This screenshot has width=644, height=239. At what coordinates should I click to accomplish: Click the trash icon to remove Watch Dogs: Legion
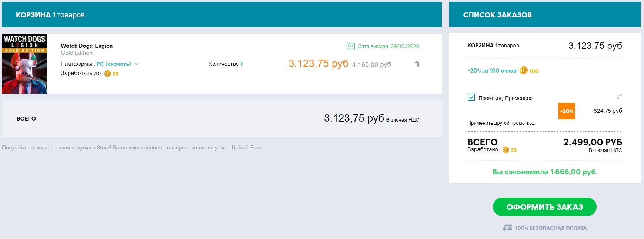coord(417,64)
